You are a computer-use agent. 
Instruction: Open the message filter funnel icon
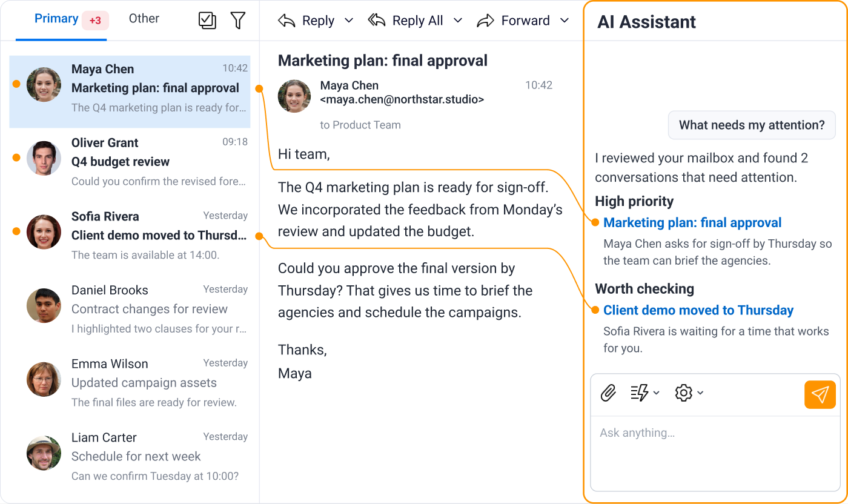(238, 21)
